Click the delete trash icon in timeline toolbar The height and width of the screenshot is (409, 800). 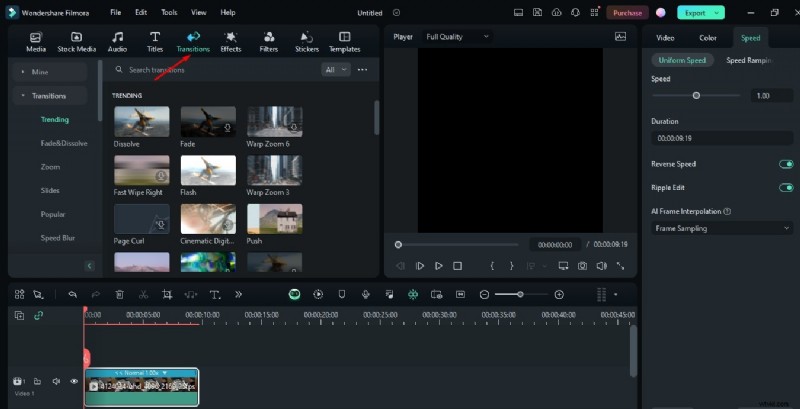(119, 294)
